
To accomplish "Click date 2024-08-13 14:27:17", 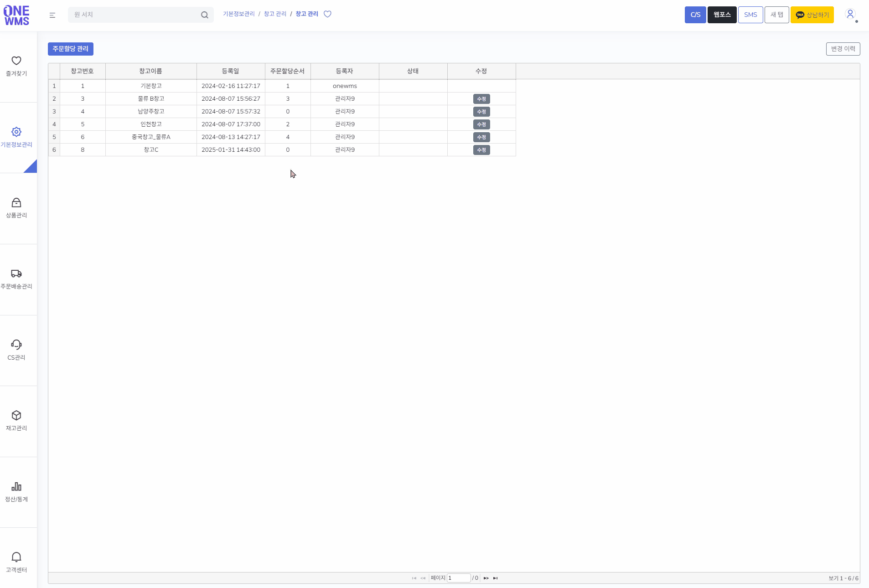I will click(x=231, y=137).
